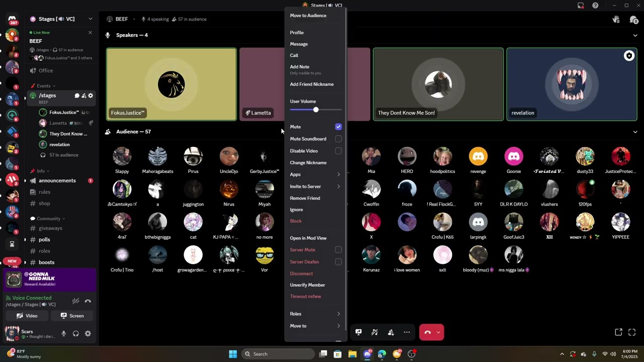Expand Roles submenu

tap(315, 314)
